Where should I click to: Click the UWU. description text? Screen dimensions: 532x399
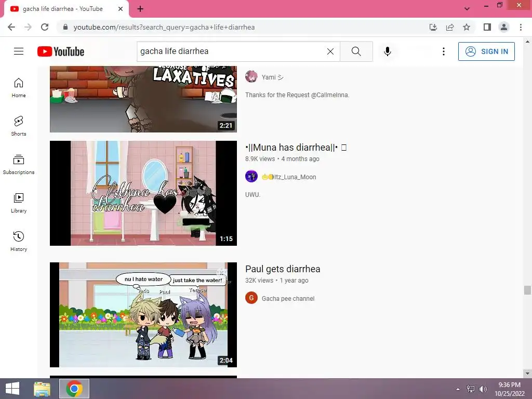pos(253,195)
